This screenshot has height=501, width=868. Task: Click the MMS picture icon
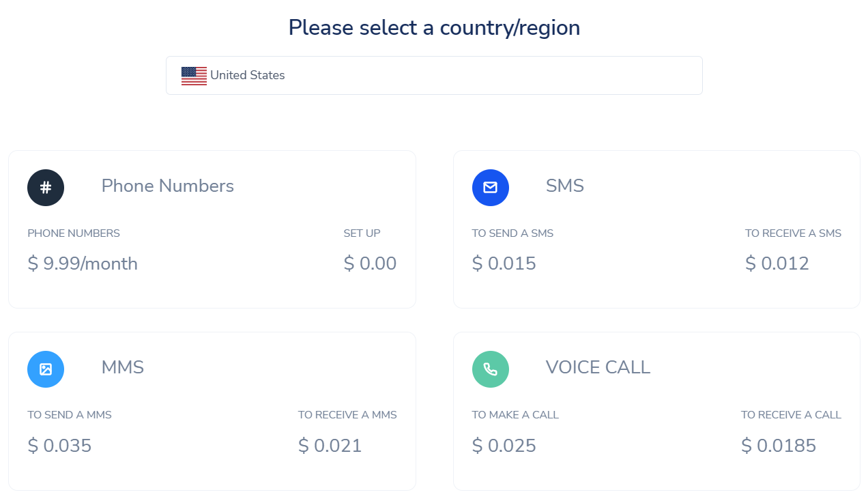tap(46, 369)
